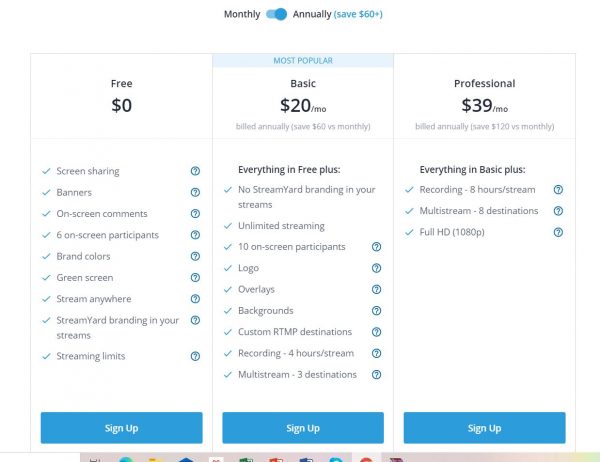The width and height of the screenshot is (600, 462).
Task: Toggle the Monthly/Annually billing switch
Action: coord(276,14)
